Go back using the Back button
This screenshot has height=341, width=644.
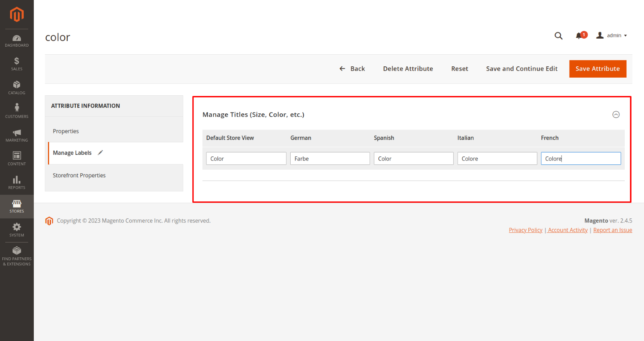point(352,69)
